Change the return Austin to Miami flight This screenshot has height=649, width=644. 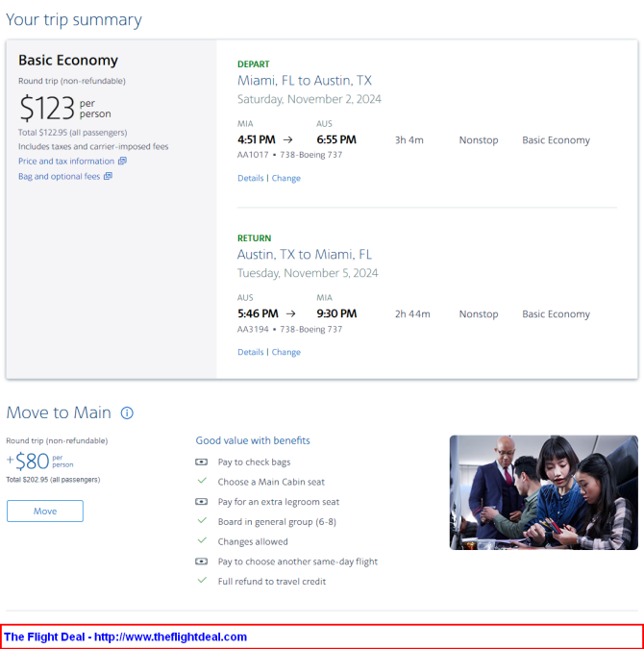pos(286,352)
